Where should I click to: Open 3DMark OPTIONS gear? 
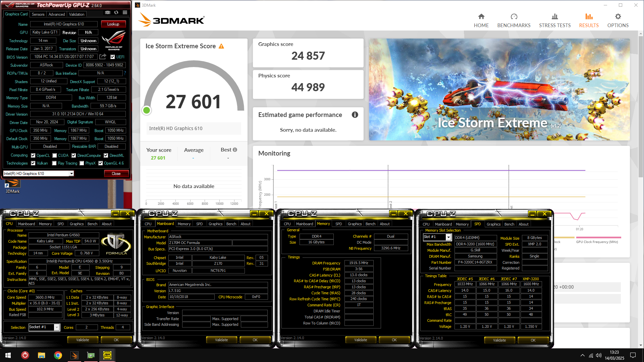pyautogui.click(x=618, y=20)
